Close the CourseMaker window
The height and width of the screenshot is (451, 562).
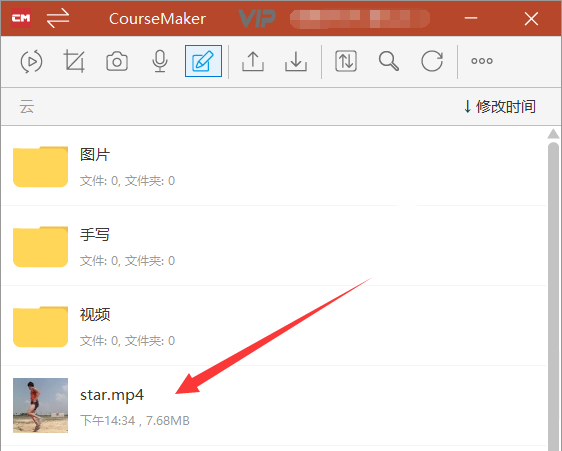531,19
